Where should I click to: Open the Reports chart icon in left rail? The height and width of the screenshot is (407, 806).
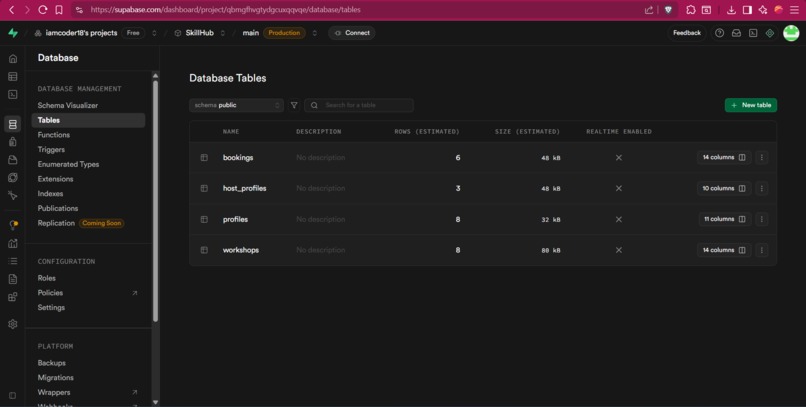(x=13, y=244)
